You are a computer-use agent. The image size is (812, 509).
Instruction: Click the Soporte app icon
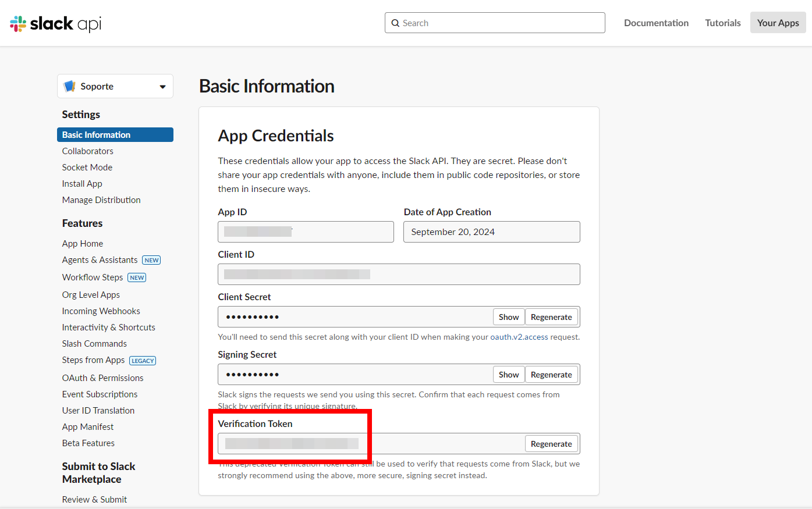click(70, 86)
